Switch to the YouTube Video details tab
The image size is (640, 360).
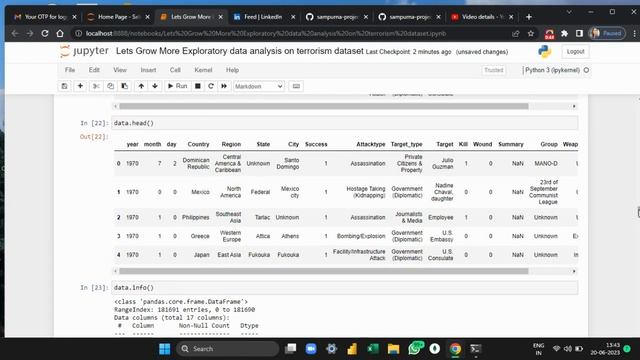483,17
